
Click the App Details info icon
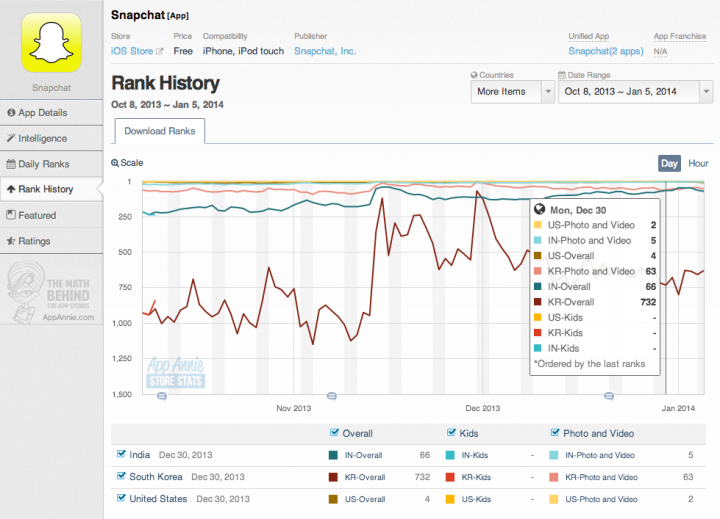click(x=11, y=113)
